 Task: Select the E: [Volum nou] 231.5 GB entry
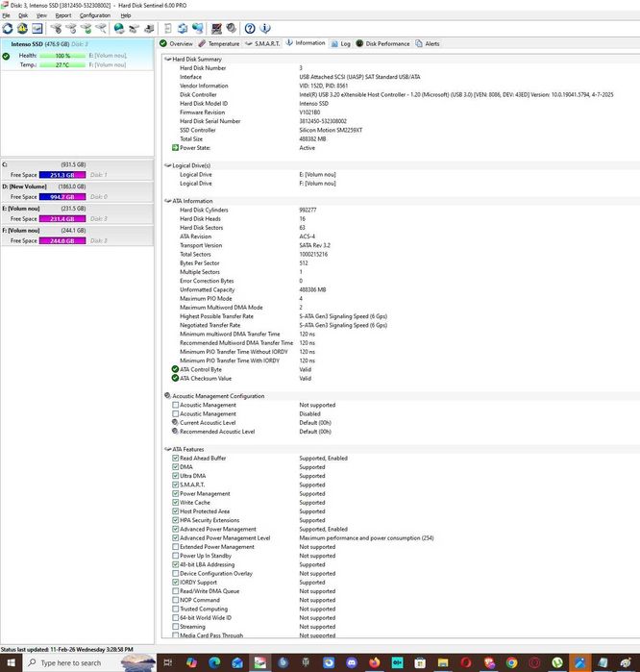(77, 213)
